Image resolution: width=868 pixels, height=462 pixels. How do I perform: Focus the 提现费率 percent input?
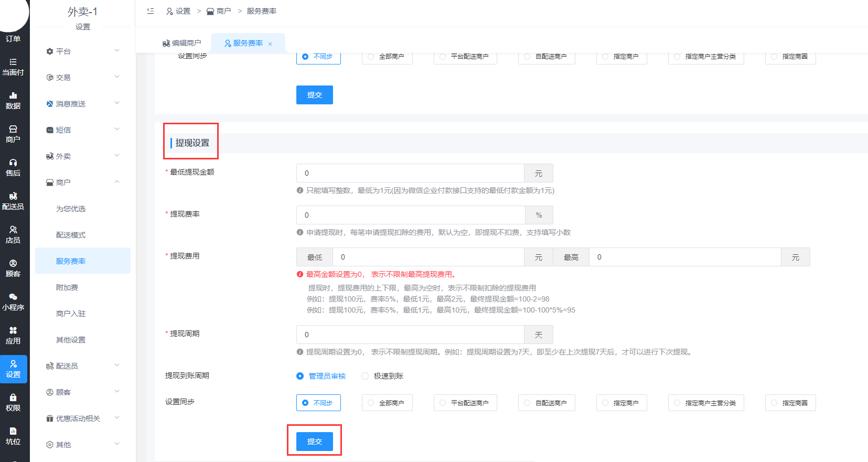click(x=411, y=215)
